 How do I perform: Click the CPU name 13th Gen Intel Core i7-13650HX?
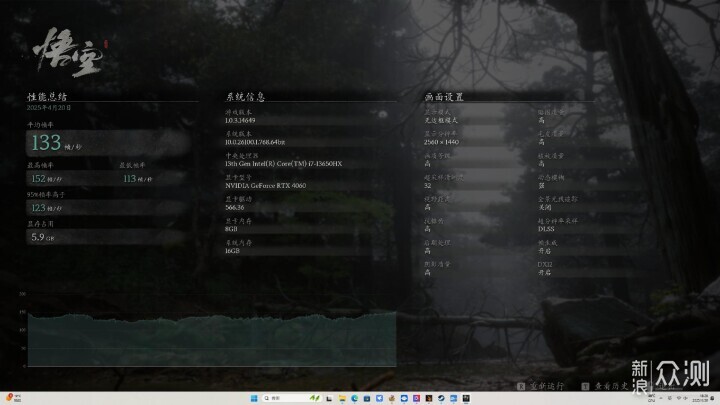coord(283,163)
